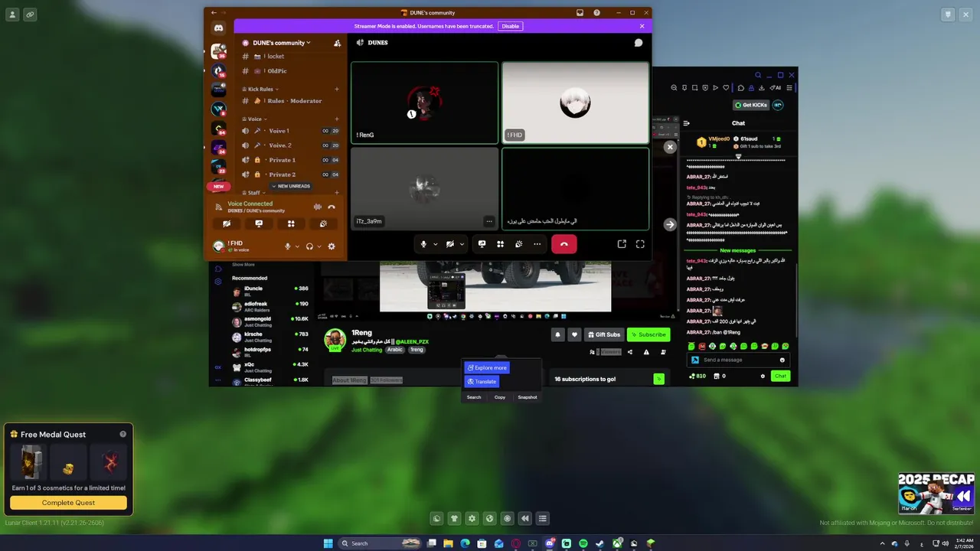Collapse the Kick Rules category
The width and height of the screenshot is (980, 551).
260,89
